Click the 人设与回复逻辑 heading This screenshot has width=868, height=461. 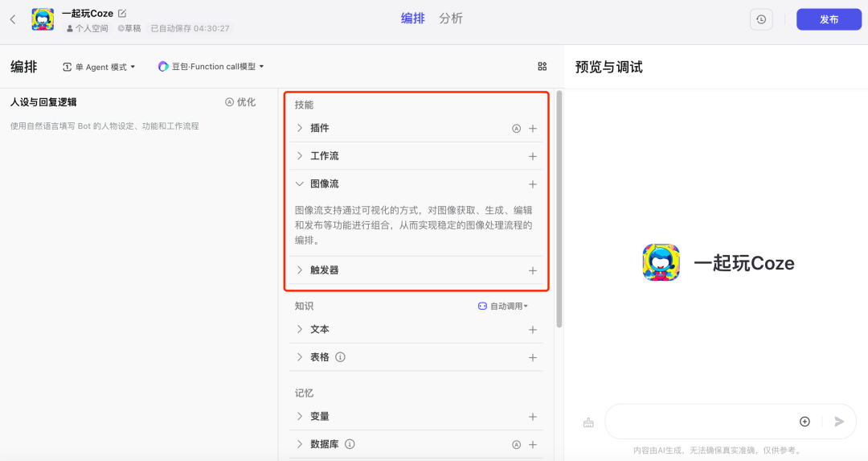43,102
